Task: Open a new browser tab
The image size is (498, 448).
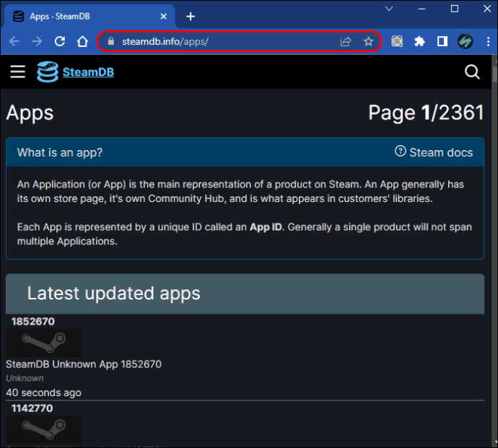Action: [191, 17]
